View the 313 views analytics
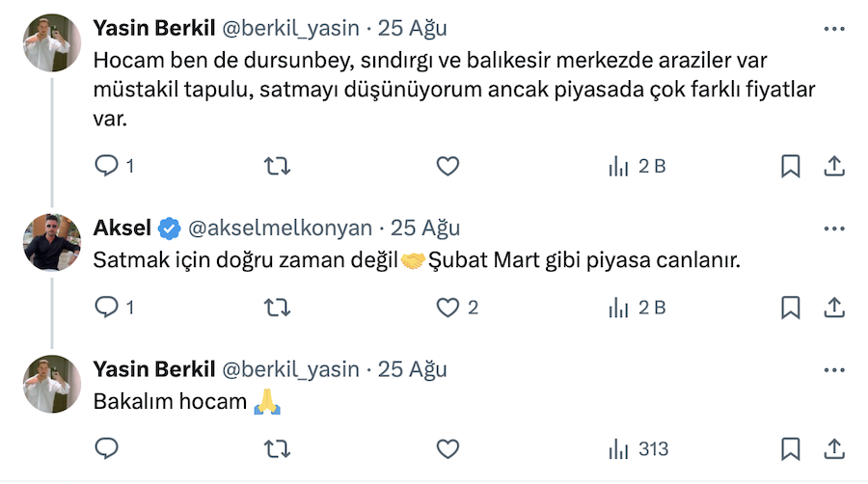Image resolution: width=868 pixels, height=484 pixels. coord(637,449)
